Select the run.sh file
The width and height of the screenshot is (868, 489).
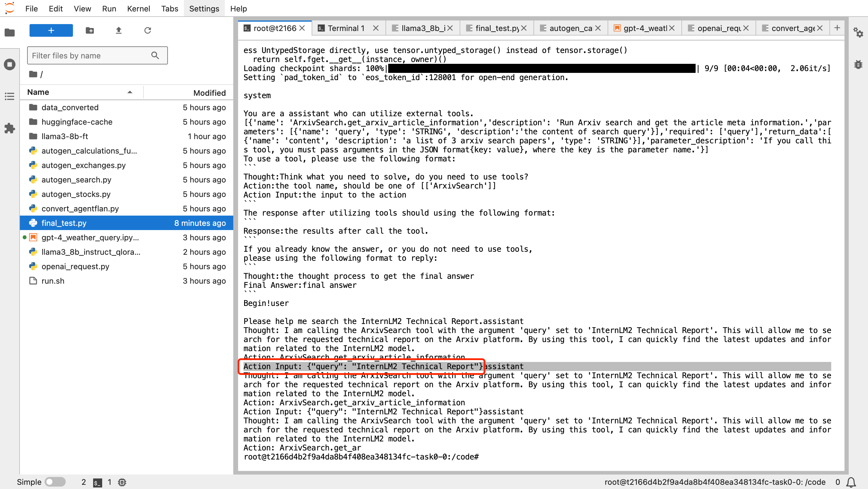pyautogui.click(x=127, y=281)
